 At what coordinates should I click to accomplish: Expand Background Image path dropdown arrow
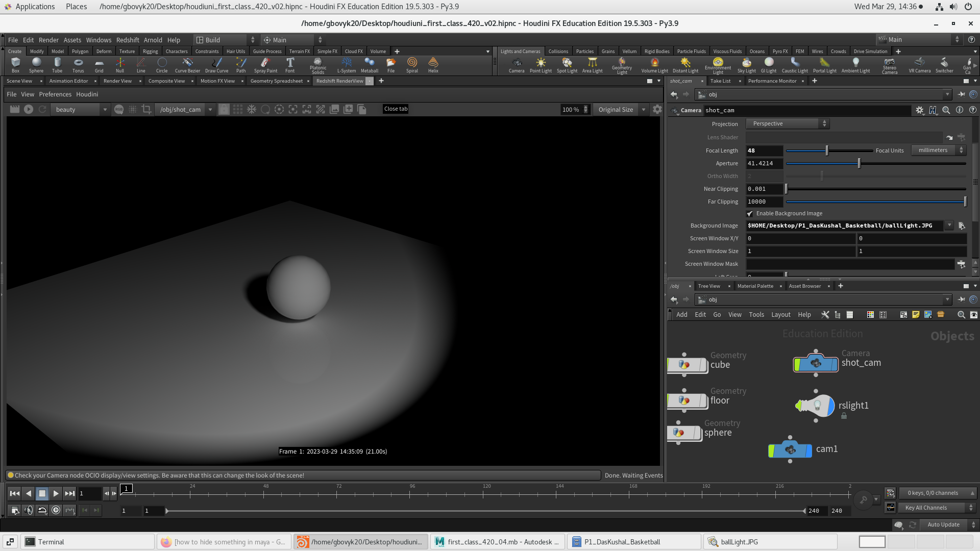point(949,226)
